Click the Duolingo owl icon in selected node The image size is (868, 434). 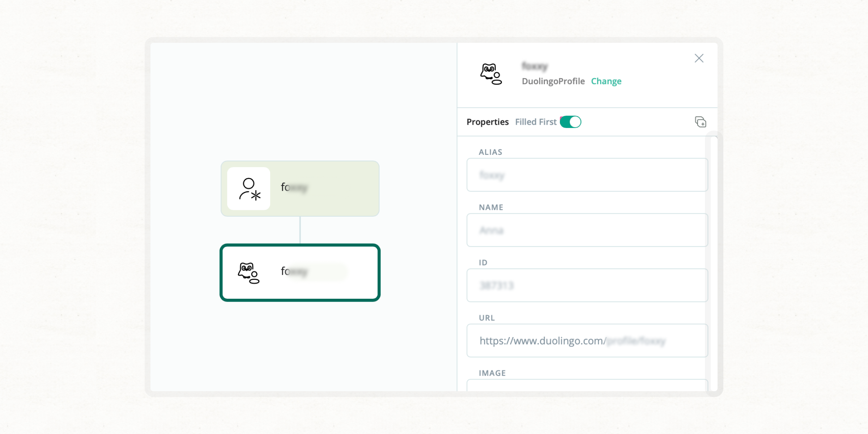[248, 273]
